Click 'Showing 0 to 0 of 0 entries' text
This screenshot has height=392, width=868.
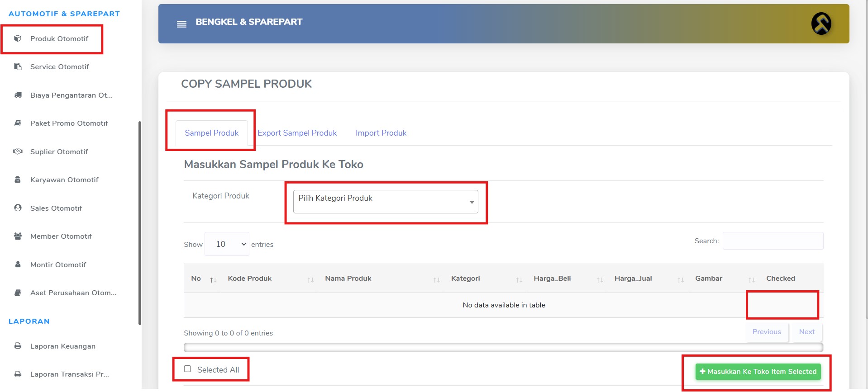[228, 333]
